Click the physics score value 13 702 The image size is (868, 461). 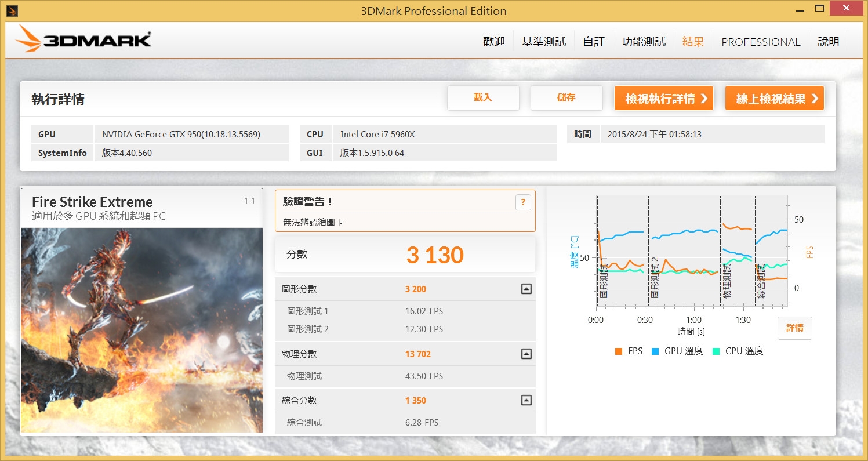418,354
